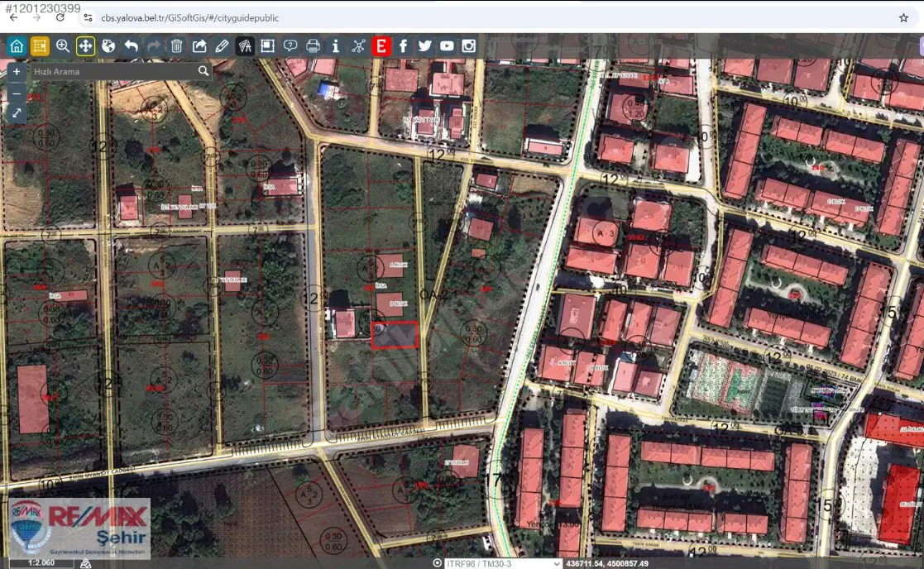Viewport: 924px width, 569px height.
Task: Click the share/export arrow icon
Action: coord(199,46)
